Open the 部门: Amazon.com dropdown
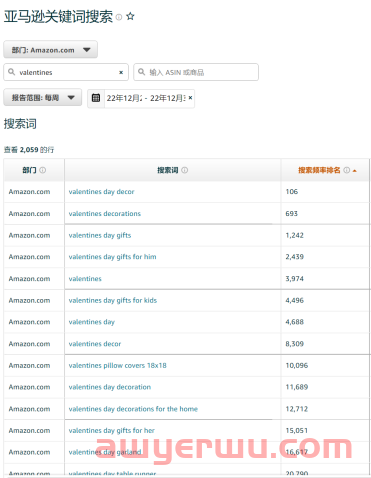Image resolution: width=371 pixels, height=478 pixels. [x=51, y=50]
